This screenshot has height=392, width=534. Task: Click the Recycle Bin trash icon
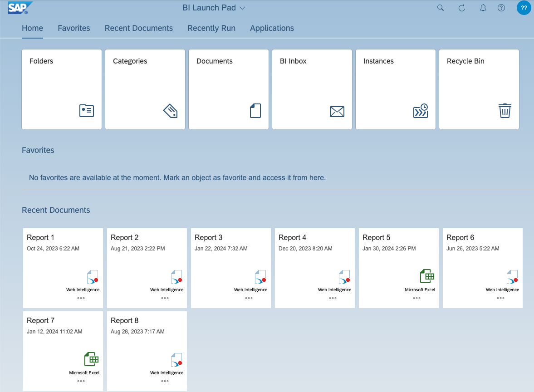[505, 111]
